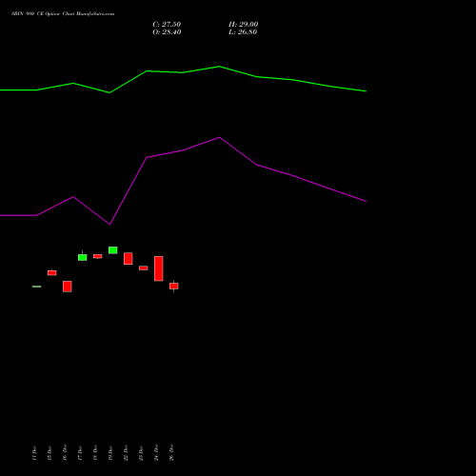Click the peak of the purple line
This screenshot has width=476, height=476.
[219, 137]
